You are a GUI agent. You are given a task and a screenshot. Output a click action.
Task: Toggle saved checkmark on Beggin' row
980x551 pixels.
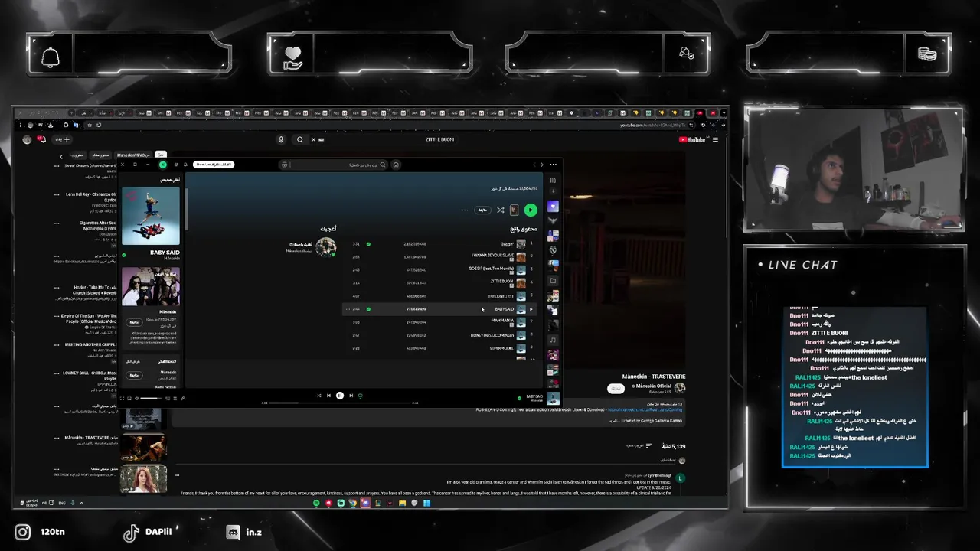coord(368,244)
